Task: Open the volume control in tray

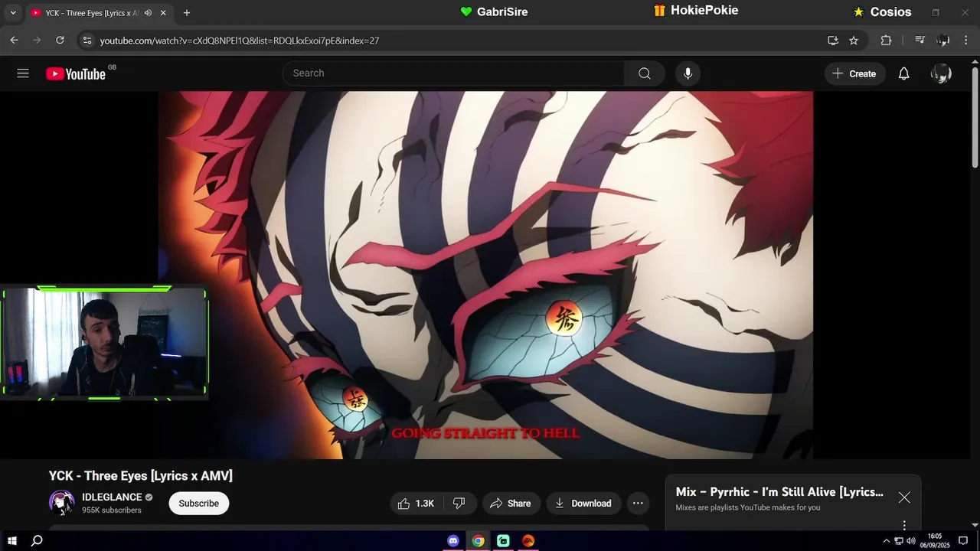Action: pyautogui.click(x=911, y=540)
